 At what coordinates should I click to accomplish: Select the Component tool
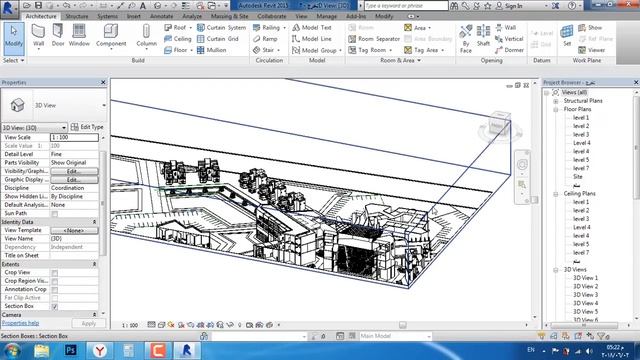pos(111,36)
